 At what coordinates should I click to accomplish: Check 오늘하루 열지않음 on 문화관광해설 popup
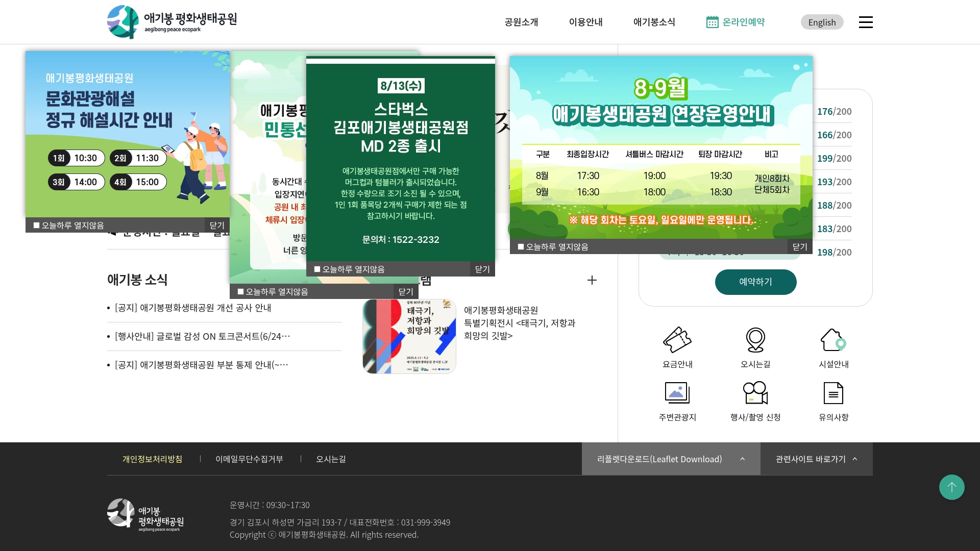click(x=36, y=225)
